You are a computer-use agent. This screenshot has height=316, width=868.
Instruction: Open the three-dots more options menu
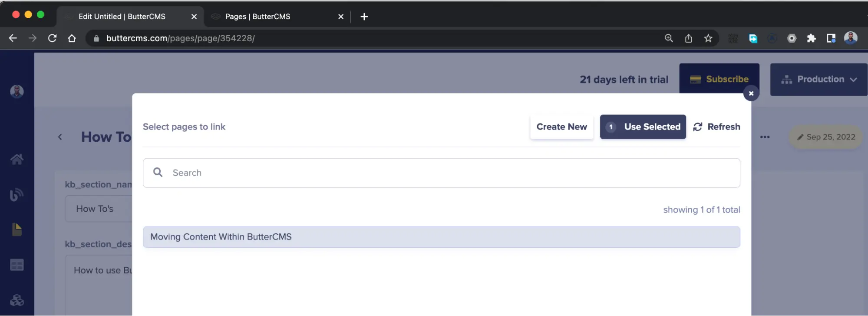[x=765, y=137]
